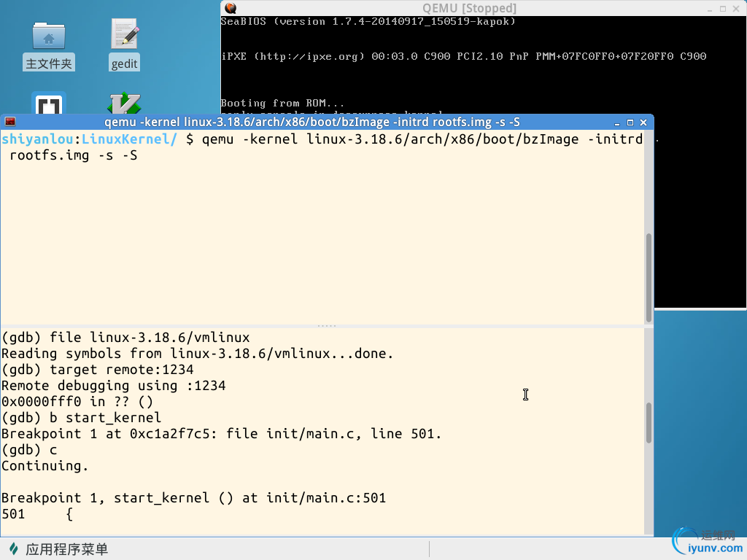Click the final '501 {' source line
Screen dimensions: 747x560
[37, 514]
